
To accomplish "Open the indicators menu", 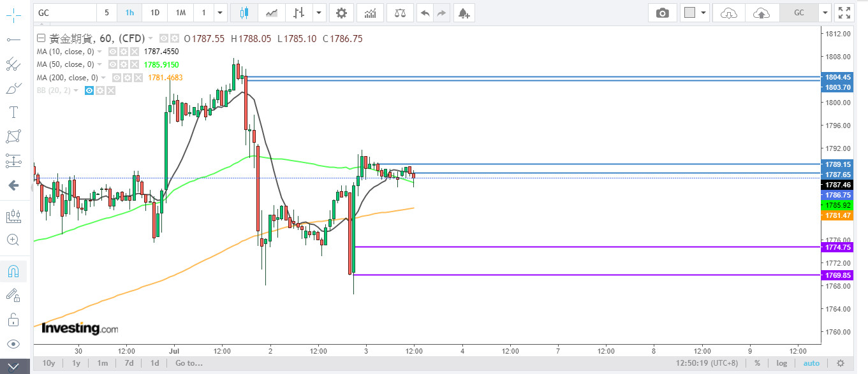I will 370,13.
